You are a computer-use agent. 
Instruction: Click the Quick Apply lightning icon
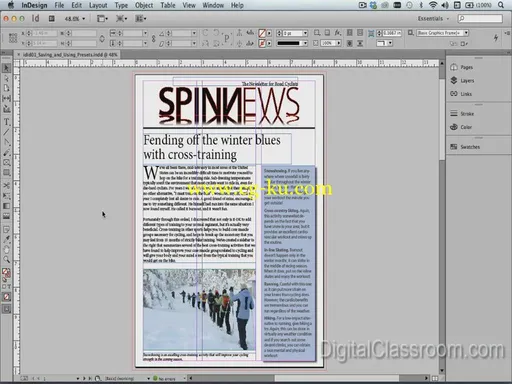click(x=496, y=38)
